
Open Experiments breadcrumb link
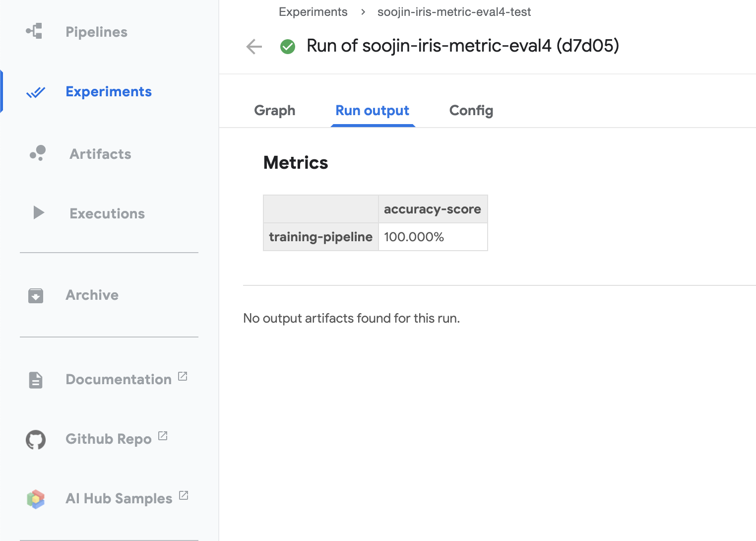(x=313, y=12)
